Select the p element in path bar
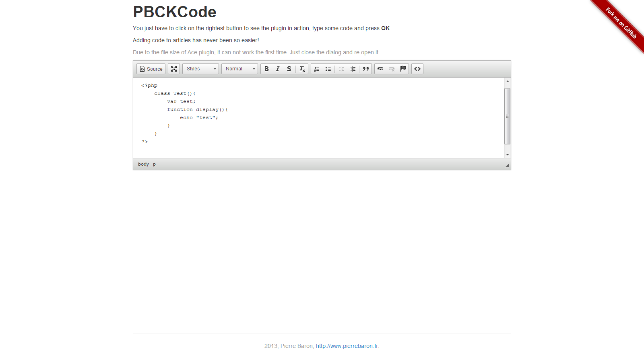 pyautogui.click(x=154, y=164)
